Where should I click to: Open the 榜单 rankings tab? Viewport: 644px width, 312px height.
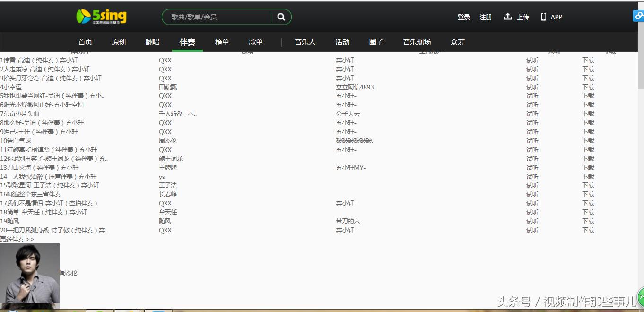[222, 42]
